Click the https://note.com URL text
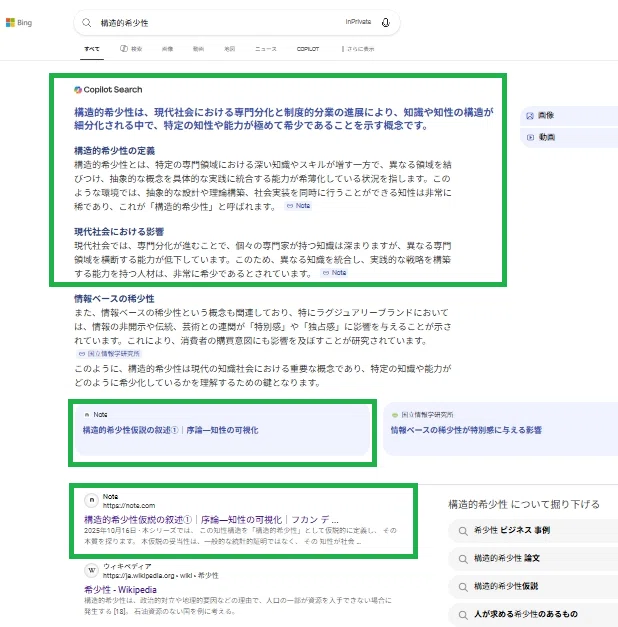Image resolution: width=618 pixels, height=627 pixels. 129,506
